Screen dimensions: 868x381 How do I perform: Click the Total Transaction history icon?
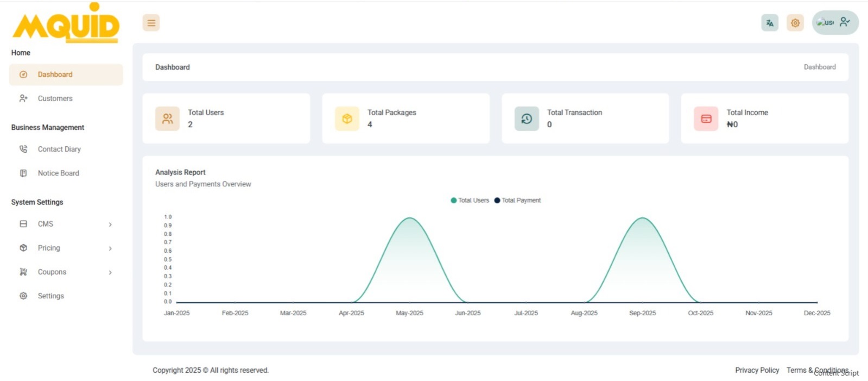[527, 118]
